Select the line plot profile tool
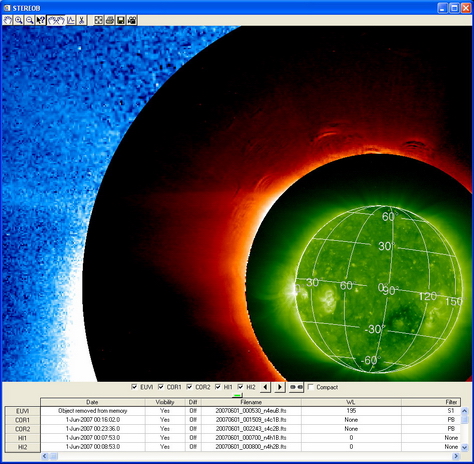 (x=71, y=20)
